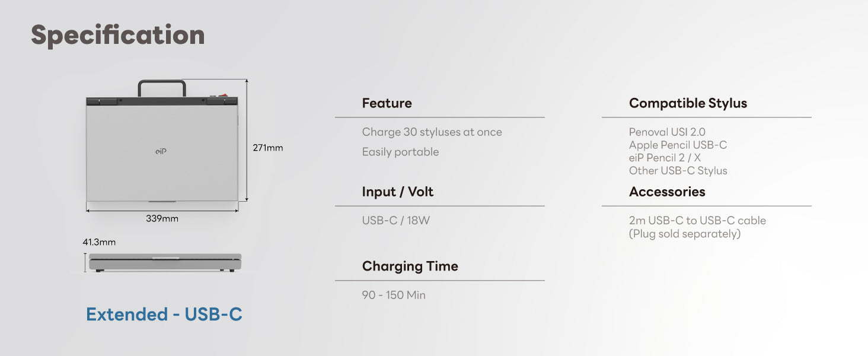Click "Charge 30 styluses at once" text
The image size is (868, 356).
[x=432, y=132]
